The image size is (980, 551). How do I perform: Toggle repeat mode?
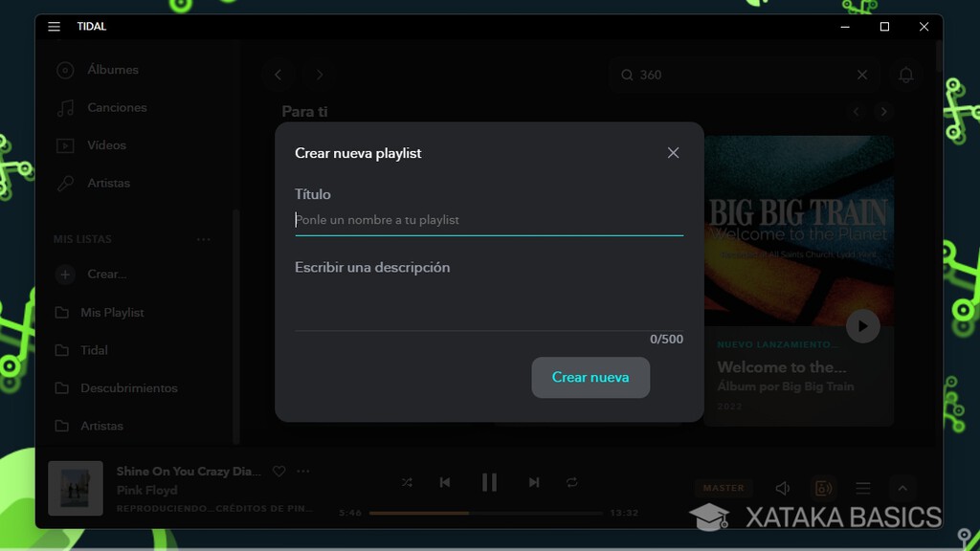pos(572,482)
